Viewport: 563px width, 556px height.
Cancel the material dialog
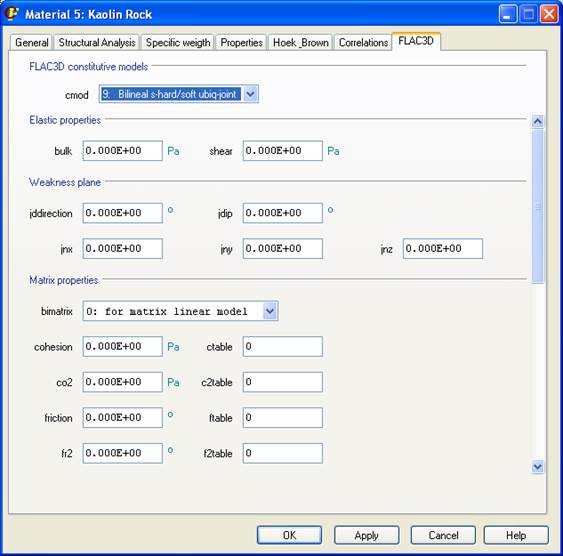(443, 535)
